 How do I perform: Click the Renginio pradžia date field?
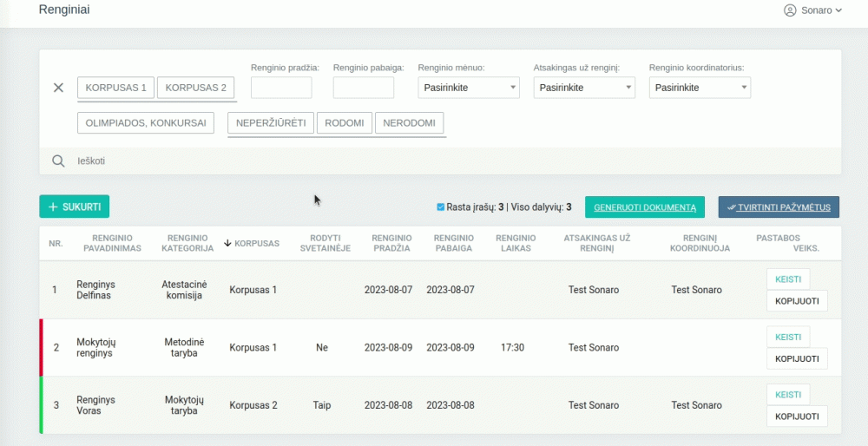[281, 88]
